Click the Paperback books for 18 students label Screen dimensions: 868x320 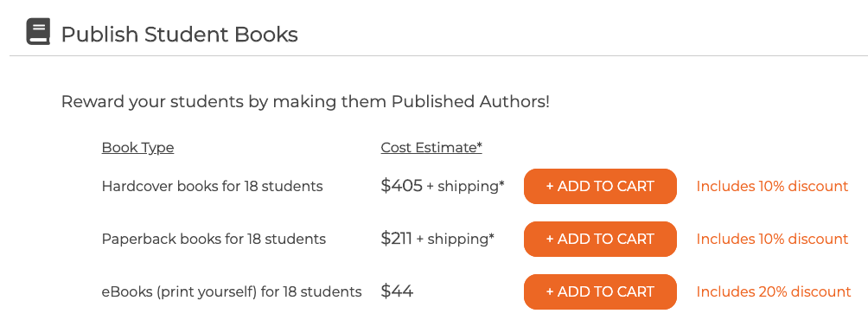point(214,240)
